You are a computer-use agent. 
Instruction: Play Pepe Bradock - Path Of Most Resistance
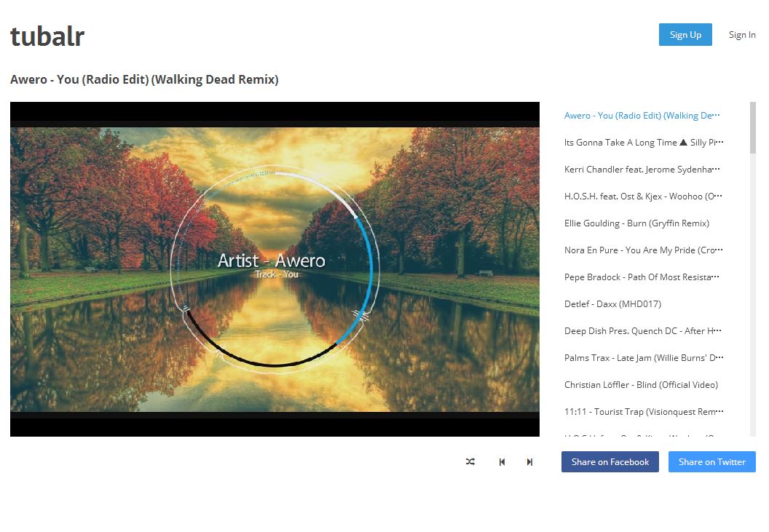tap(642, 277)
